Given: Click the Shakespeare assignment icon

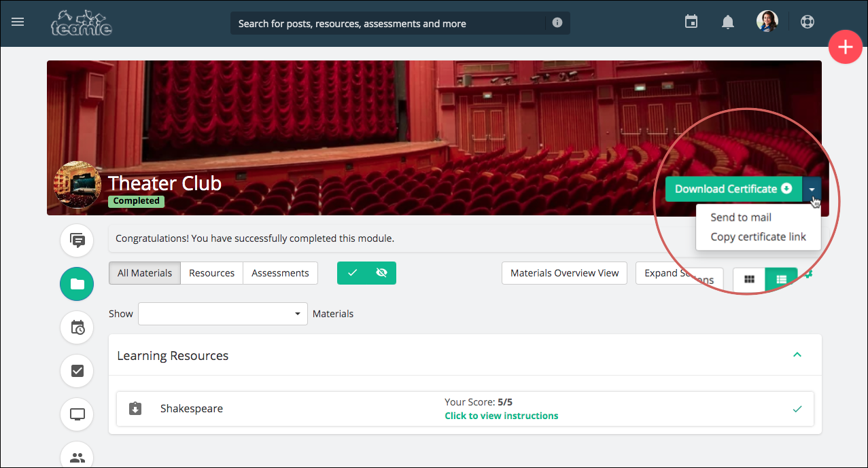Looking at the screenshot, I should (x=135, y=408).
